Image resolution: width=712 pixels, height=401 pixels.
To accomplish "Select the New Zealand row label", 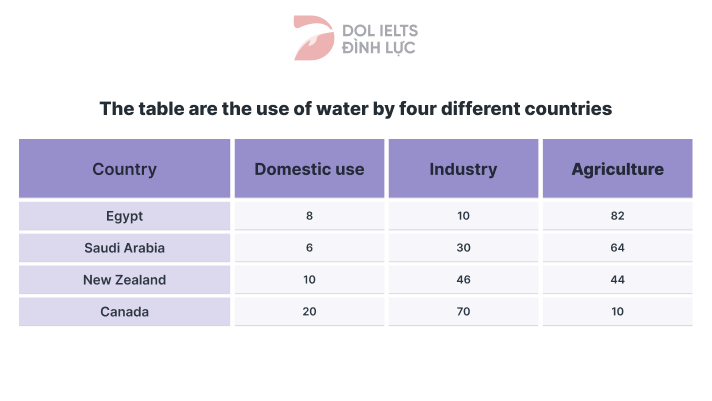I will [x=124, y=280].
